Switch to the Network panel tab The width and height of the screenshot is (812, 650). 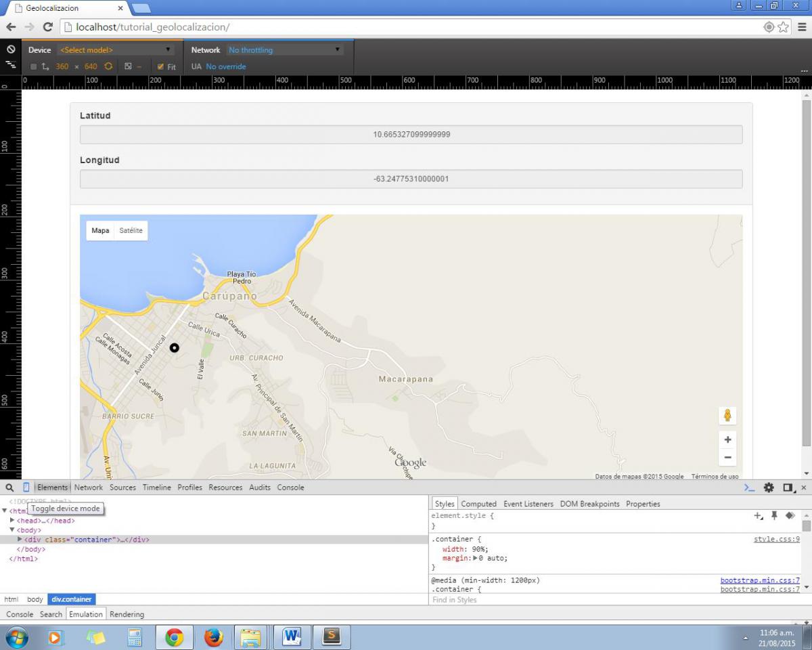(x=89, y=487)
